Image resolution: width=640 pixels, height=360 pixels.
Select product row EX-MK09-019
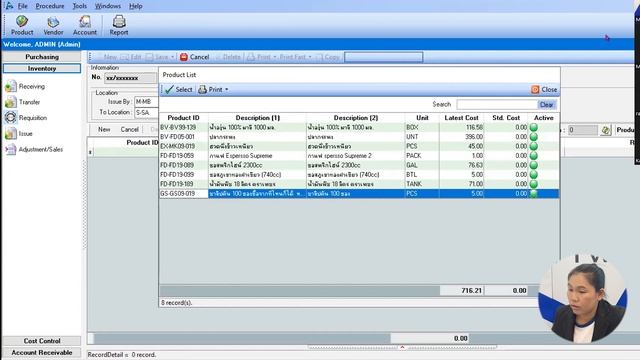click(x=359, y=146)
